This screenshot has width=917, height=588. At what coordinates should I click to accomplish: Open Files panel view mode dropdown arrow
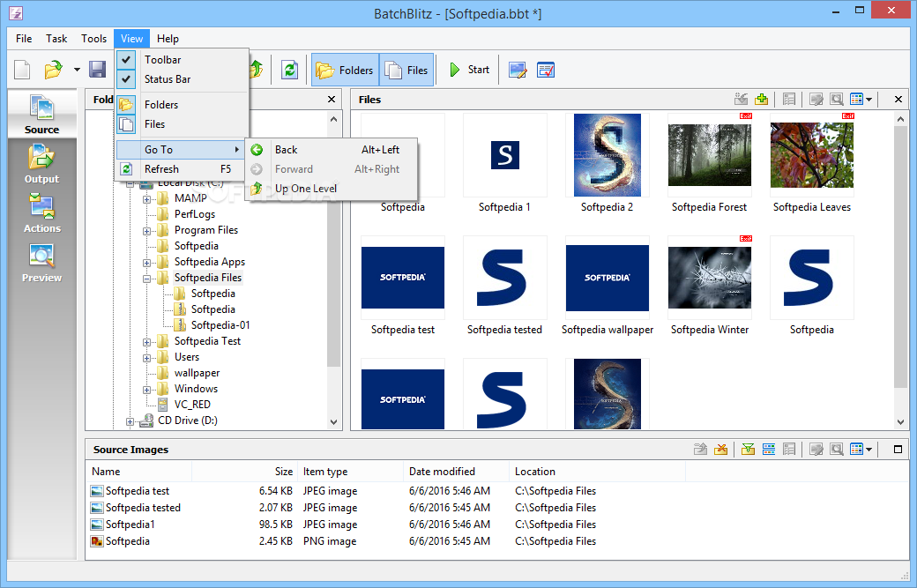tap(869, 100)
